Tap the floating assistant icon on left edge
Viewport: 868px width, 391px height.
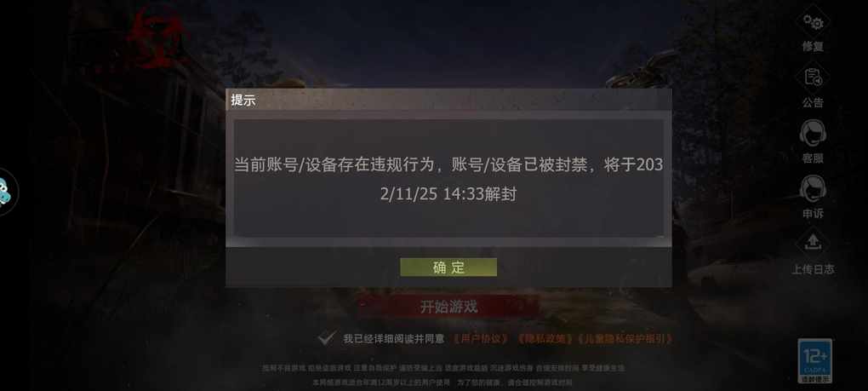tap(7, 193)
